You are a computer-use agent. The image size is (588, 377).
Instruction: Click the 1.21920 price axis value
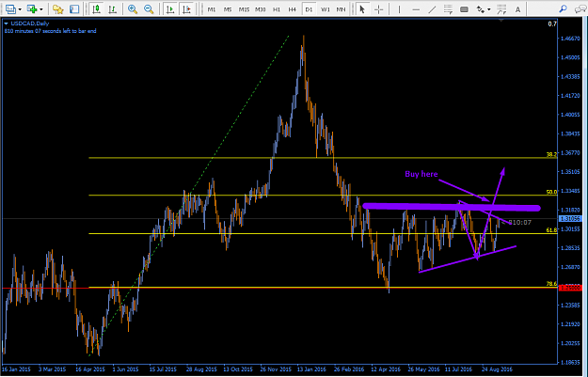point(570,324)
